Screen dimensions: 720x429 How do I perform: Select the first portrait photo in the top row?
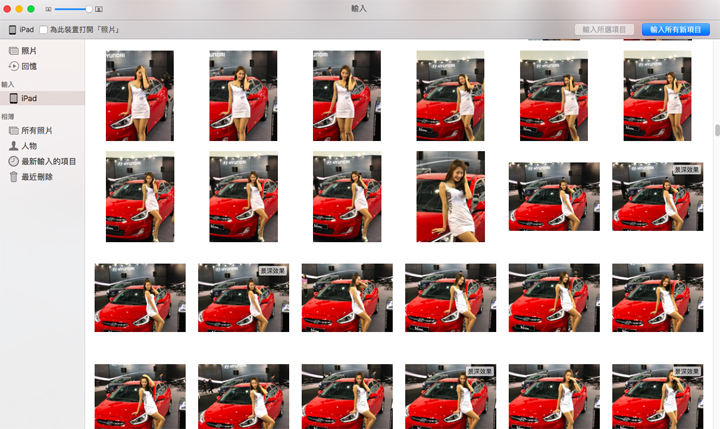point(140,96)
